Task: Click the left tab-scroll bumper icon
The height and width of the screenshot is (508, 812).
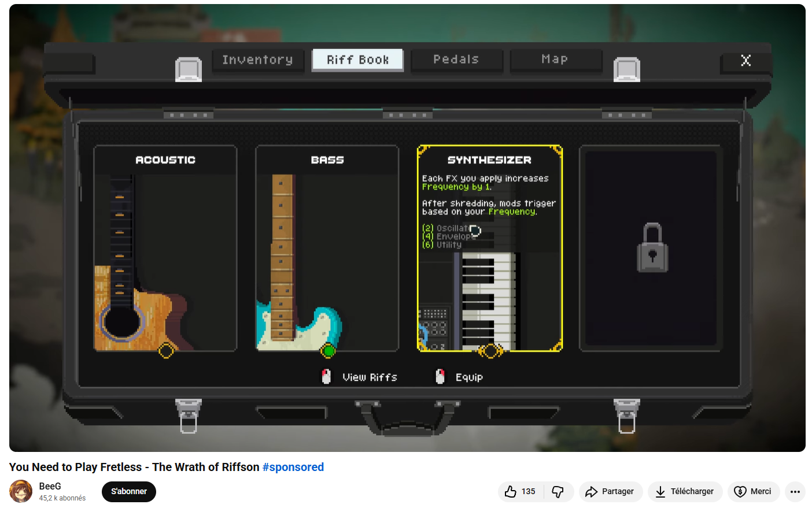Action: tap(188, 69)
